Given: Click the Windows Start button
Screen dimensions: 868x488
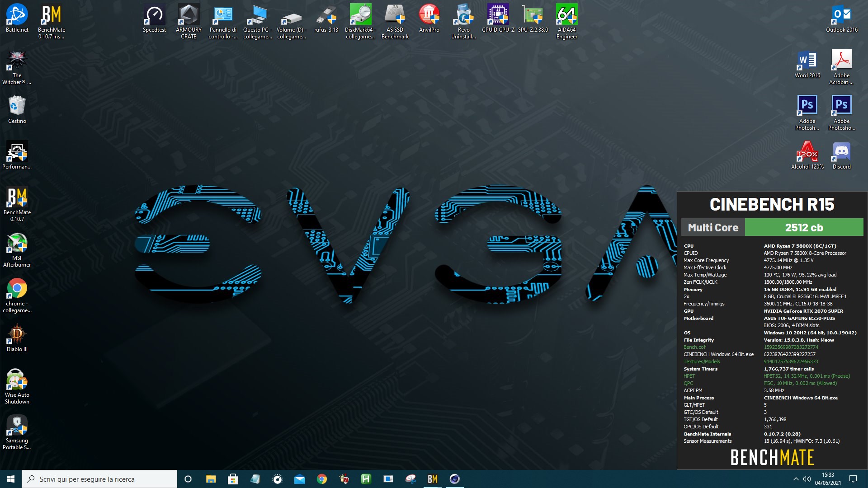Looking at the screenshot, I should tap(11, 479).
